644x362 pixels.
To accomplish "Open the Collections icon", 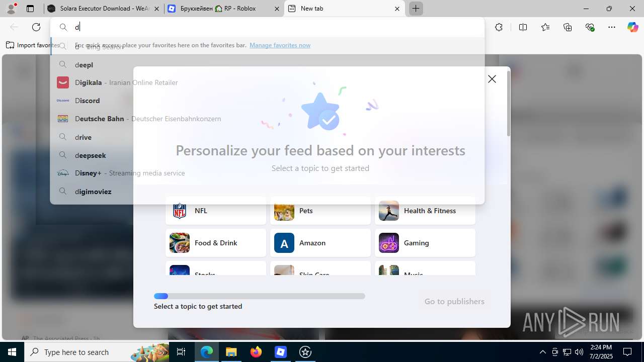I will point(568,27).
